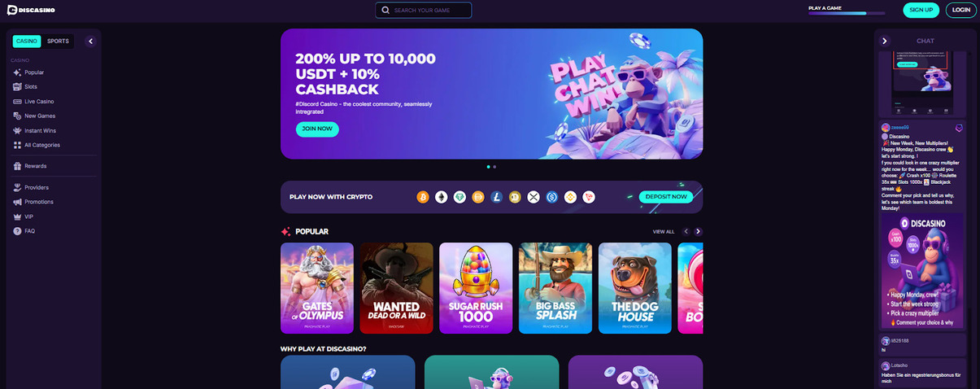Show next Popular games with arrow
980x389 pixels.
698,232
